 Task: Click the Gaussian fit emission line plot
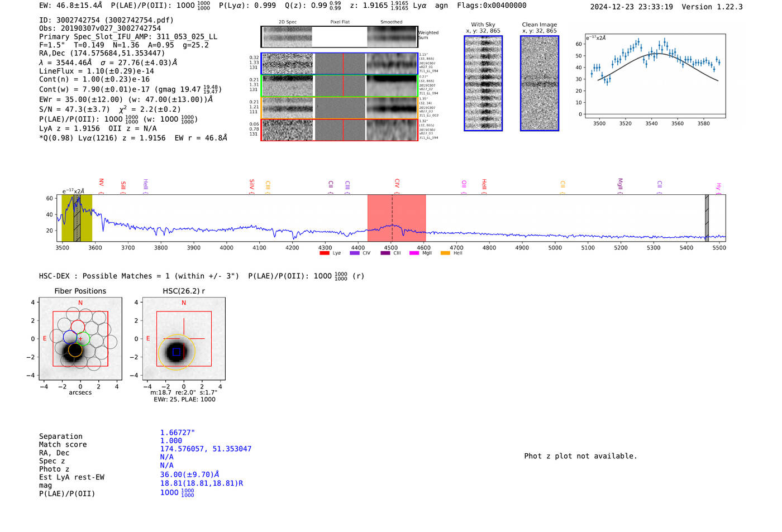coord(655,75)
